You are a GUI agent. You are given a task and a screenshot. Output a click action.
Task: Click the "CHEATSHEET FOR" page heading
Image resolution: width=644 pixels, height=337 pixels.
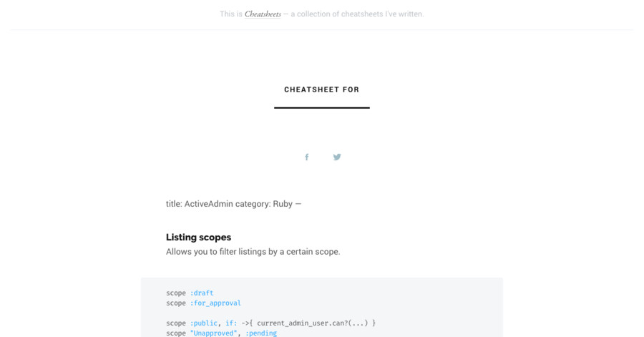[x=321, y=89]
